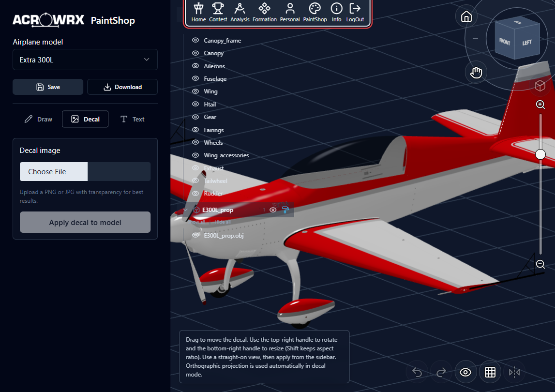
Task: Click the zoom out magnifier icon
Action: pyautogui.click(x=540, y=264)
